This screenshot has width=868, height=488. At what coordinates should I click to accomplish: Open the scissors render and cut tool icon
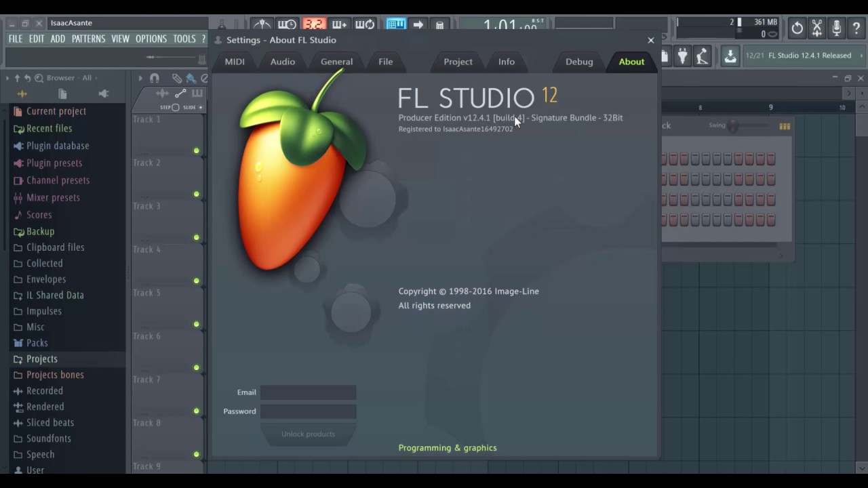817,28
